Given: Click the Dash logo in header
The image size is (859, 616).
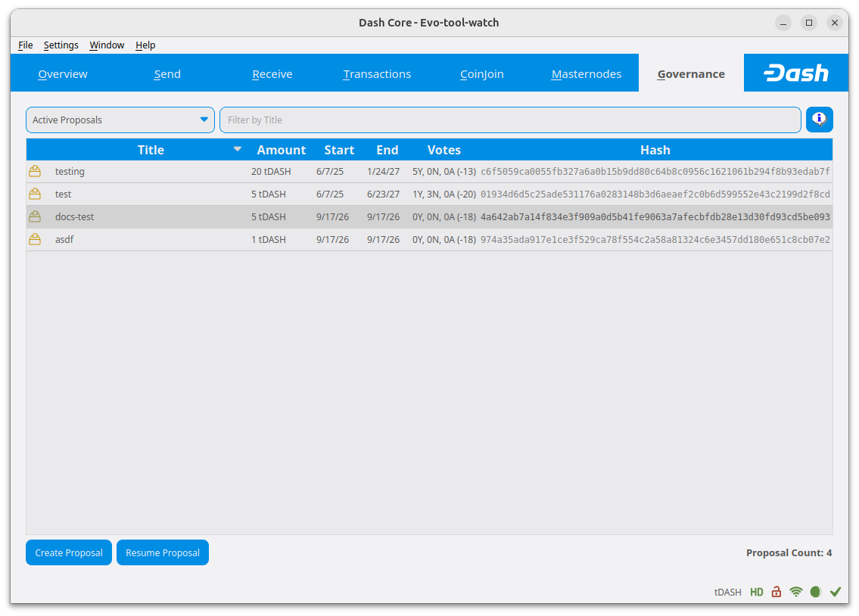Looking at the screenshot, I should click(x=796, y=73).
